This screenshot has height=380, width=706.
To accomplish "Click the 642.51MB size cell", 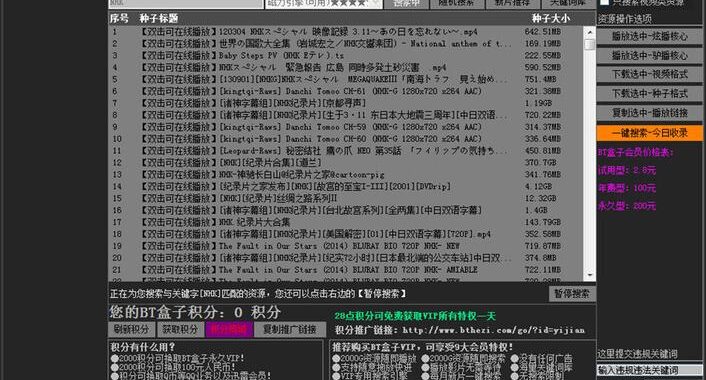I will [x=543, y=32].
